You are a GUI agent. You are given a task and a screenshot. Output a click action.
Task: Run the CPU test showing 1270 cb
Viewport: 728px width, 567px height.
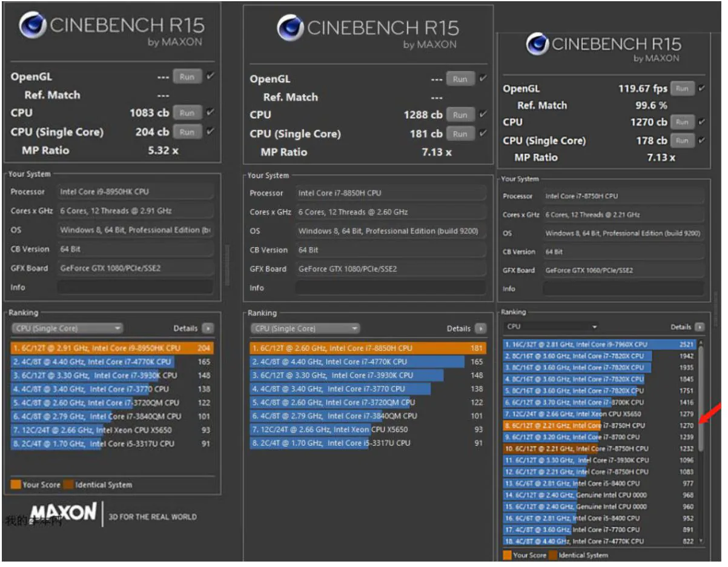683,122
